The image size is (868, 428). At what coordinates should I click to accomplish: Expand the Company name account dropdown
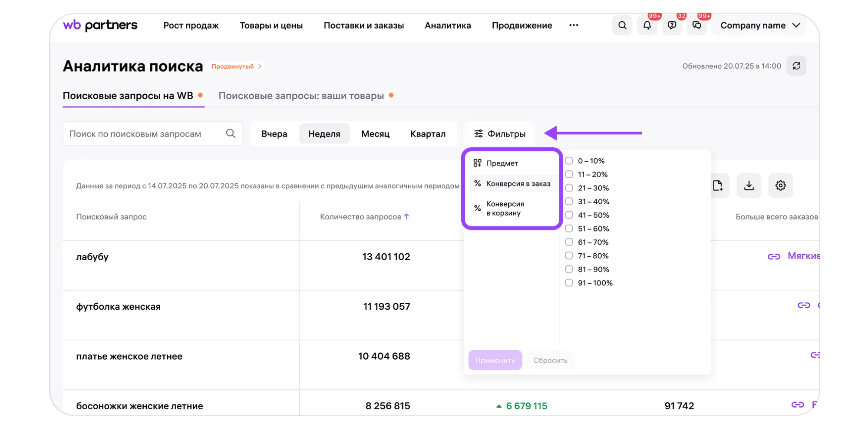759,26
